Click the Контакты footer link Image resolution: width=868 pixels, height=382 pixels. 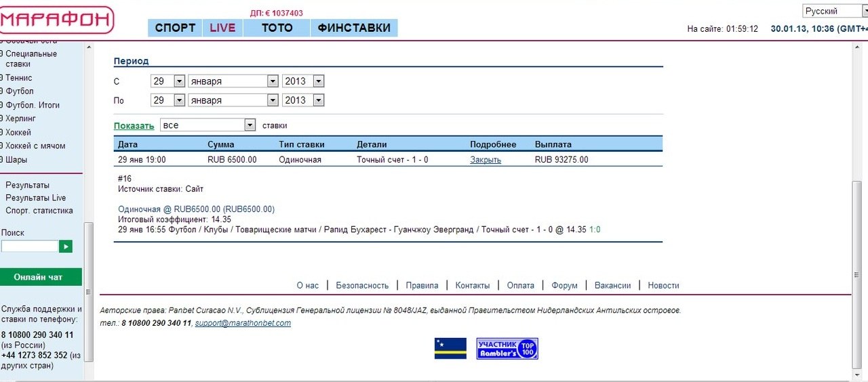[x=473, y=285]
